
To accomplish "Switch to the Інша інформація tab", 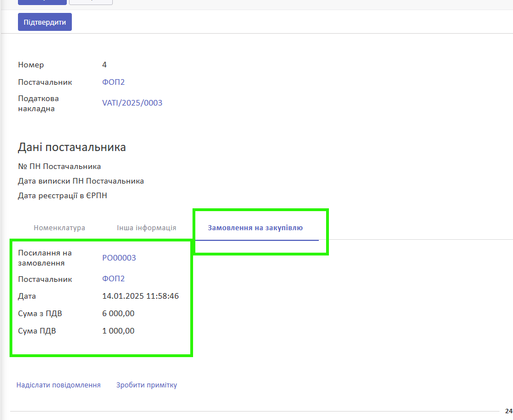I will [x=146, y=227].
